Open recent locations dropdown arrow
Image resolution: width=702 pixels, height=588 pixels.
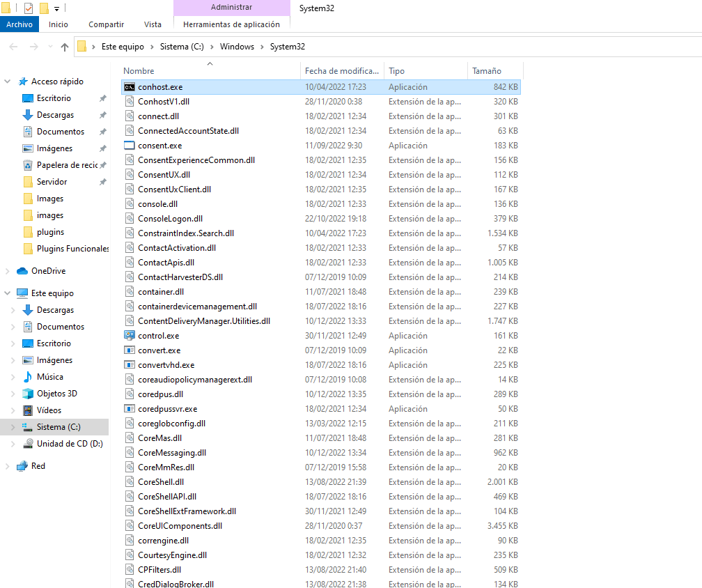tap(50, 47)
